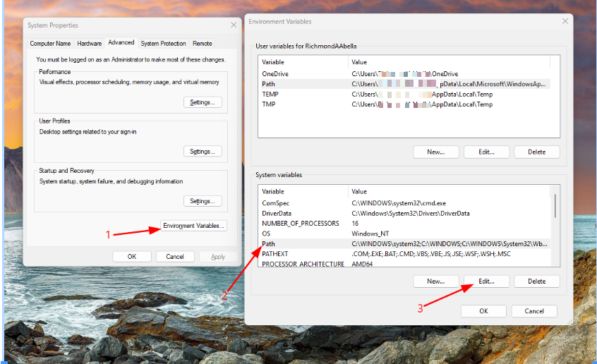597x364 pixels.
Task: Close the System Properties window
Action: click(x=234, y=25)
